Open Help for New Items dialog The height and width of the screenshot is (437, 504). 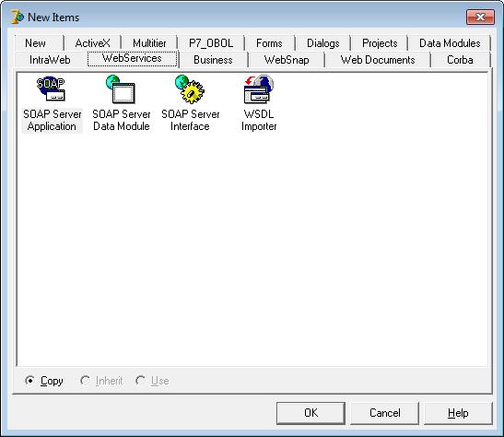pyautogui.click(x=458, y=413)
